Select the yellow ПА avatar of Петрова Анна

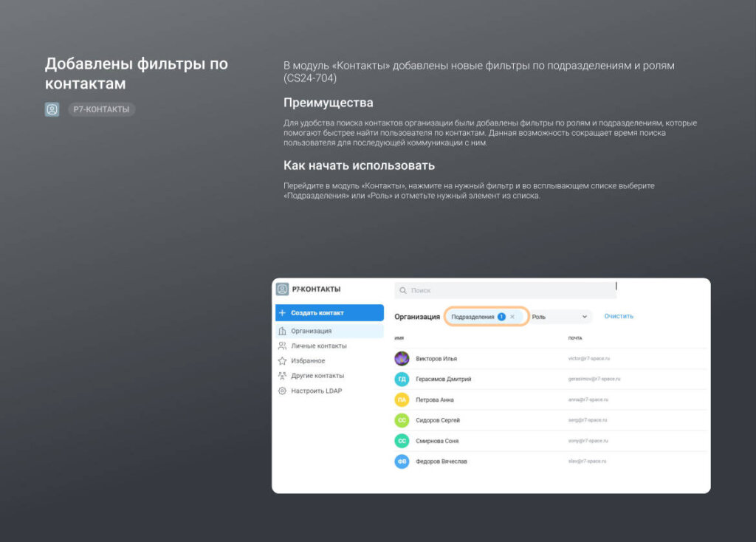point(402,399)
